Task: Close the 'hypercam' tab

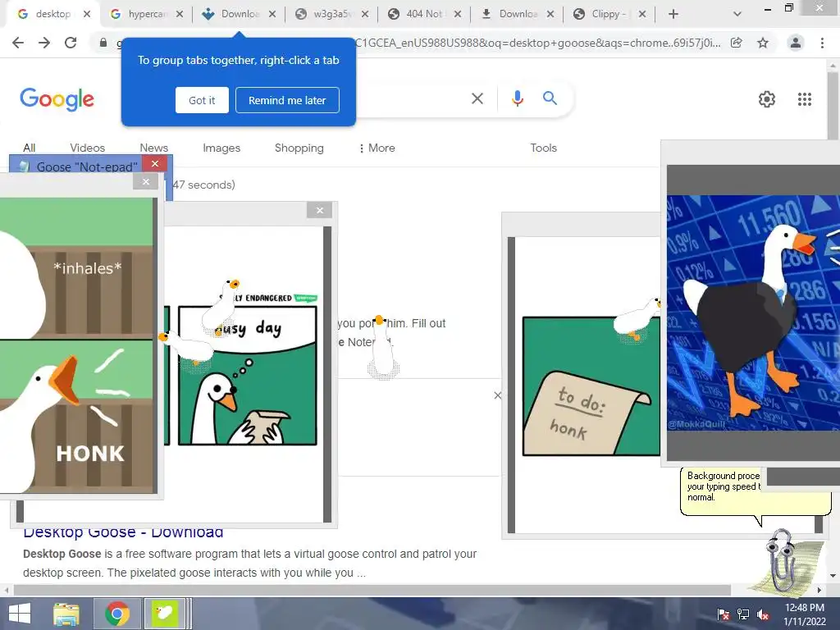Action: click(x=180, y=15)
